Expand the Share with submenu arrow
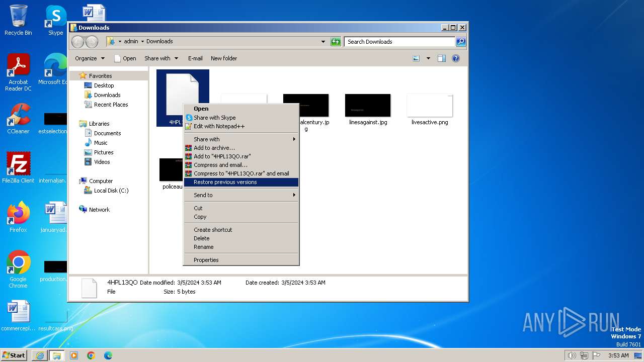Screen dimensions: 644x362 [x=294, y=139]
